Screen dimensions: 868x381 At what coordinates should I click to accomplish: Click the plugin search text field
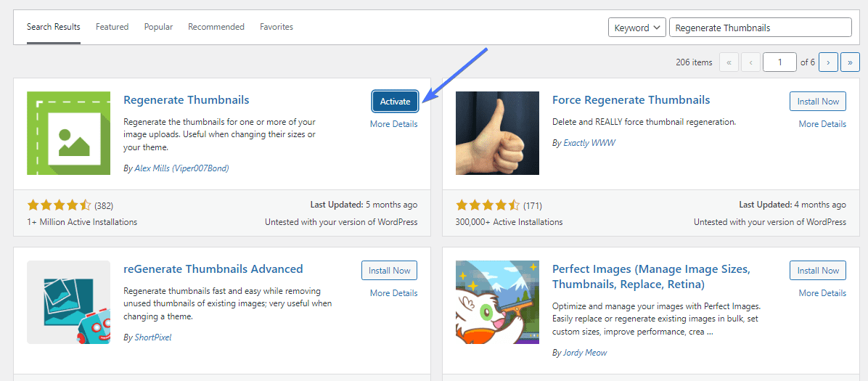[x=760, y=27]
